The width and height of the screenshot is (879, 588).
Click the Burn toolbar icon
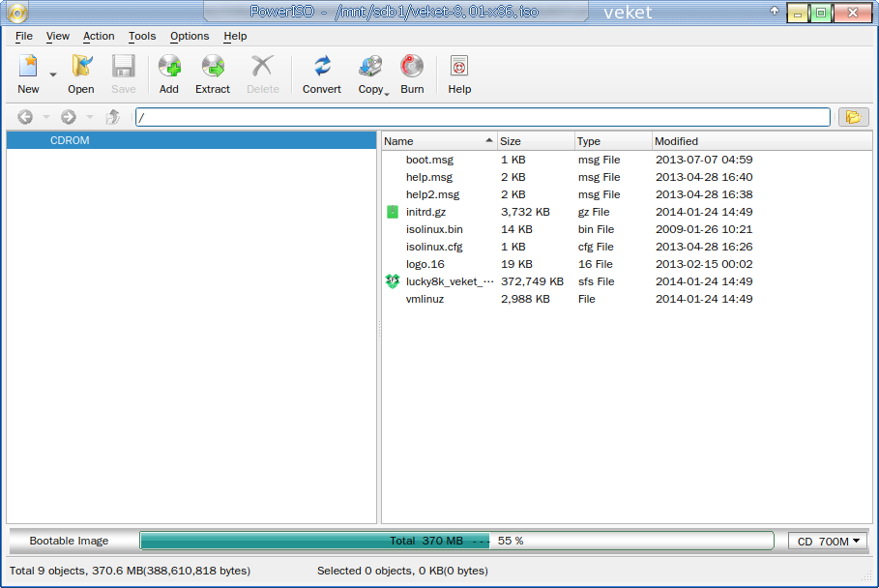pos(412,66)
